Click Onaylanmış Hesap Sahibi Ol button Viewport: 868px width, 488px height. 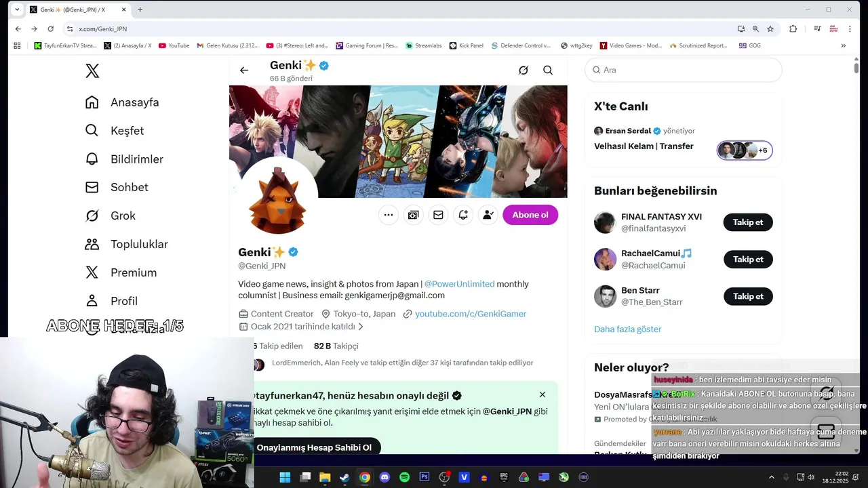(x=314, y=447)
